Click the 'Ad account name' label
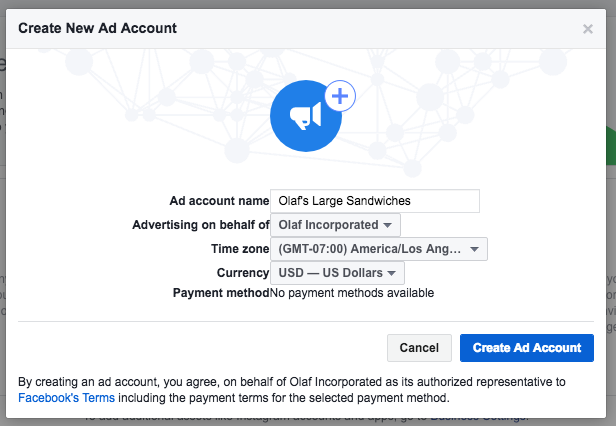616x426 pixels. tap(219, 201)
